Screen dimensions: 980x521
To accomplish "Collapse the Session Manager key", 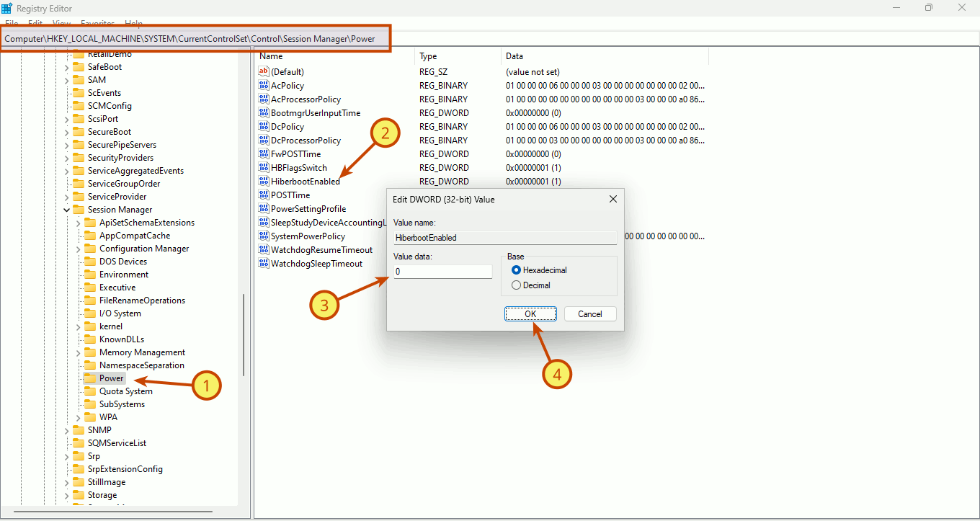I will coord(66,210).
